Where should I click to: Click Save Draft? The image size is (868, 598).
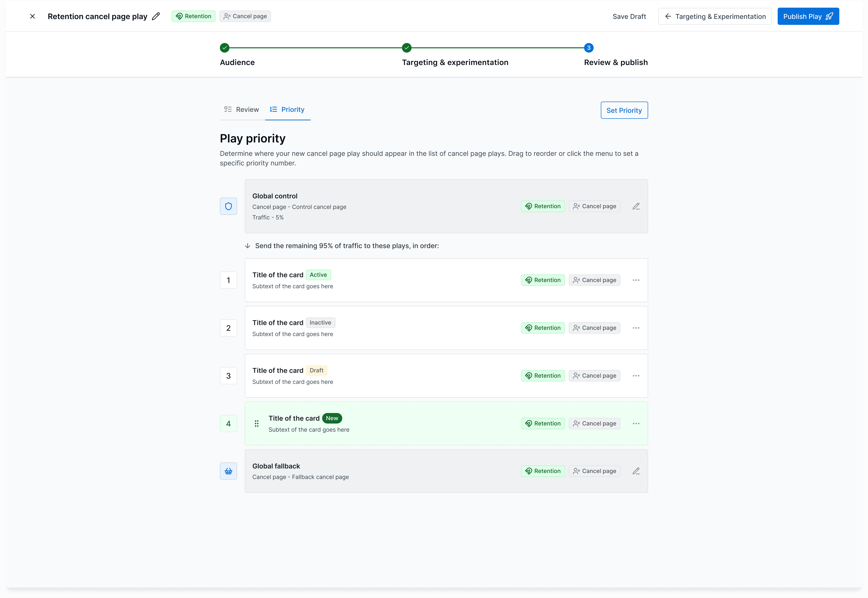tap(629, 16)
